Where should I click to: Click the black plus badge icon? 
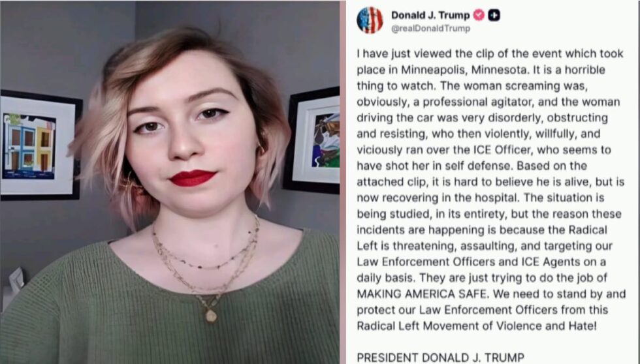[x=494, y=16]
